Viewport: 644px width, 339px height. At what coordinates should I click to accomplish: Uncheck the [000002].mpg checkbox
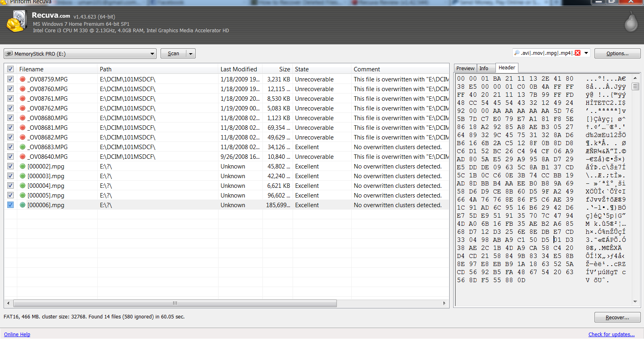pos(10,166)
